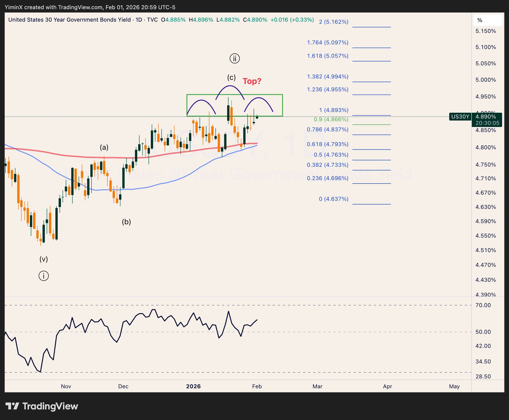This screenshot has height=420, width=509.
Task: Click the circled ii wave label
Action: [235, 58]
